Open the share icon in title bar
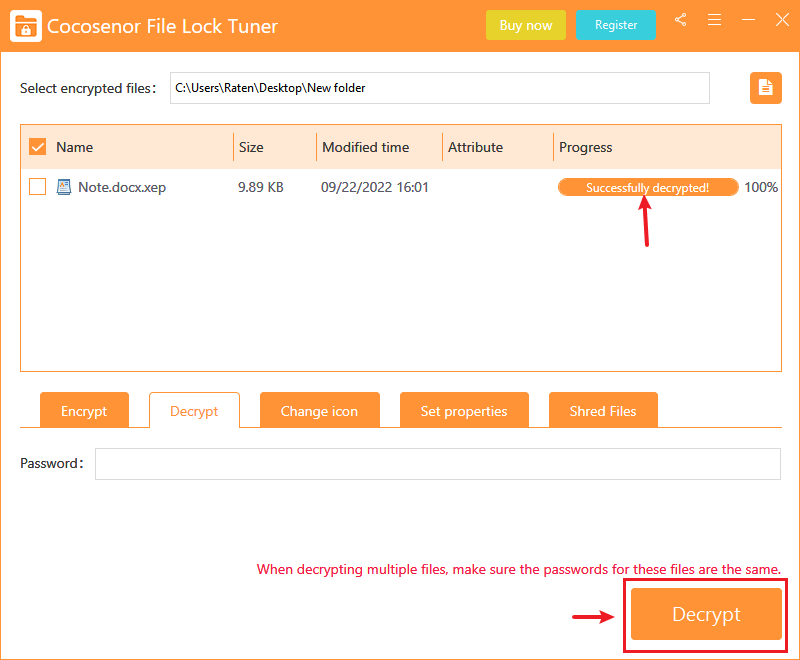 pos(681,20)
